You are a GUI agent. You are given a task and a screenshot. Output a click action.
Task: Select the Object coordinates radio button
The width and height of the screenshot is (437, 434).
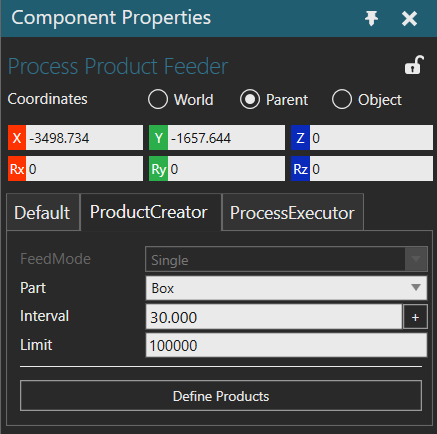coord(342,99)
